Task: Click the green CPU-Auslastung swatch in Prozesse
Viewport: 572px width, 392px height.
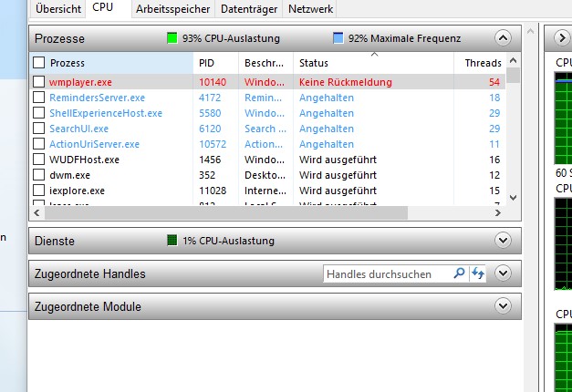Action: coord(172,38)
